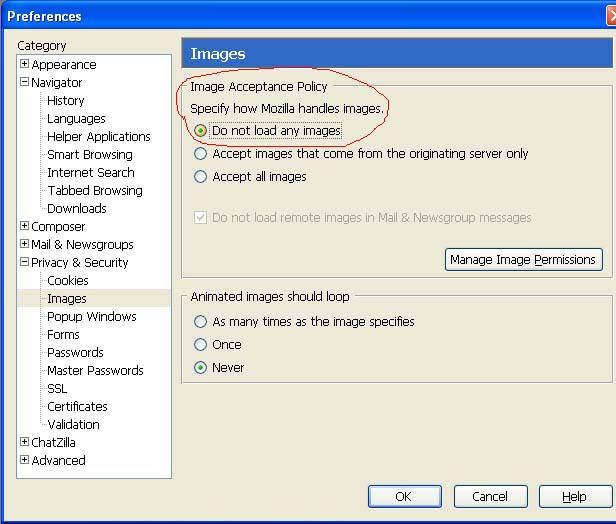
Task: Choose 'Accept all images' radio button
Action: point(201,177)
